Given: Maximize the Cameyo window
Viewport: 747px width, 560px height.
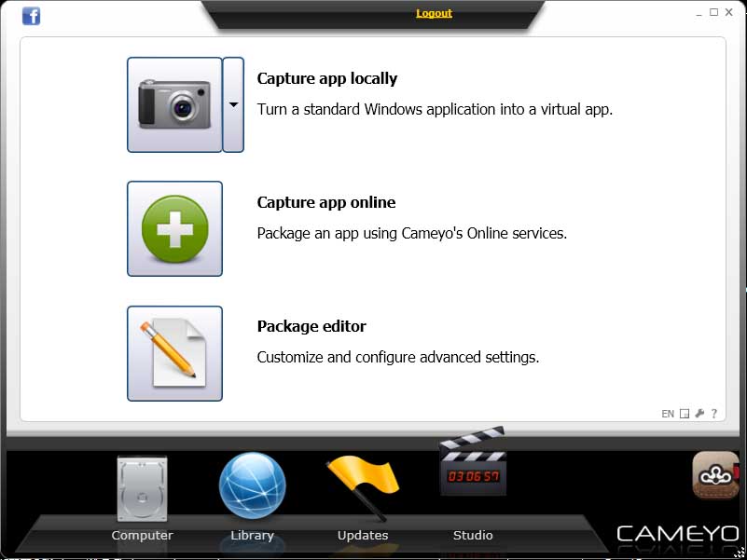Looking at the screenshot, I should 713,12.
